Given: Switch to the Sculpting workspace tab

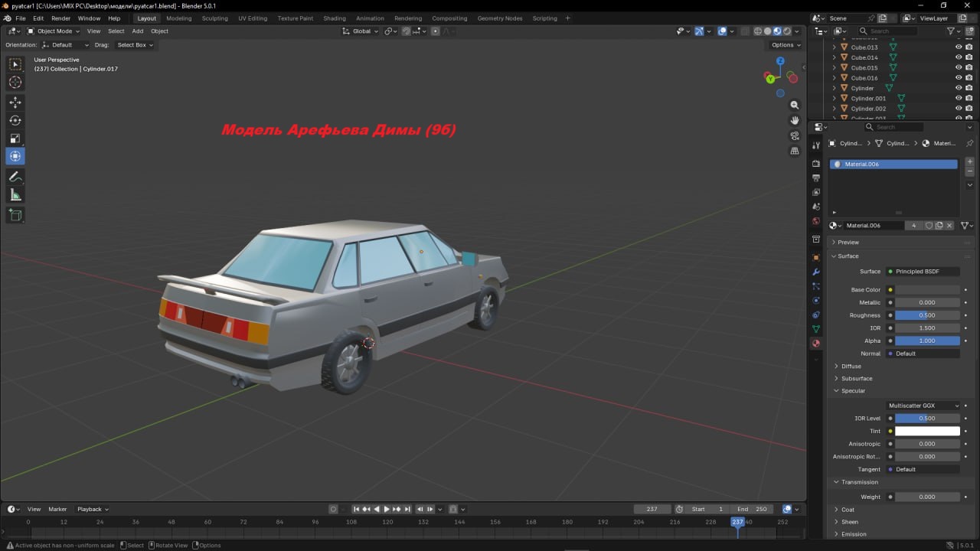Looking at the screenshot, I should [214, 18].
